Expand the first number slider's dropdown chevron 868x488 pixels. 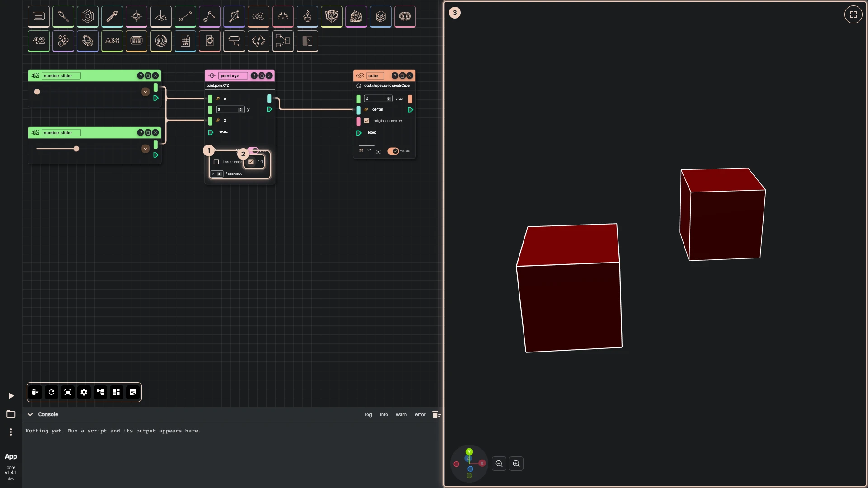click(x=145, y=92)
